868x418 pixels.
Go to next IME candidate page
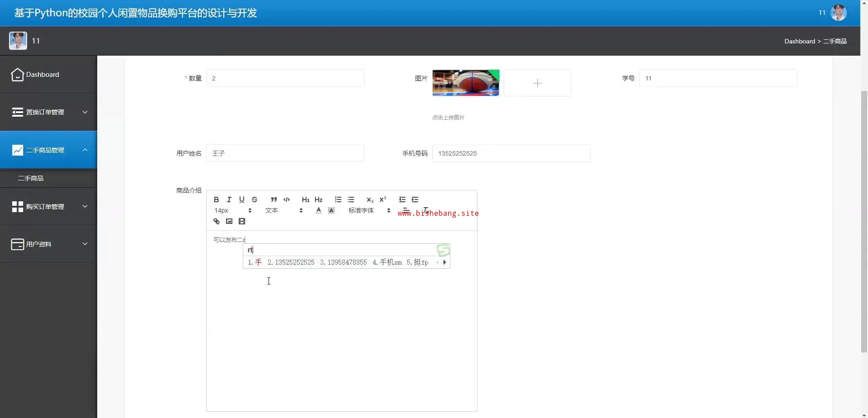click(445, 262)
